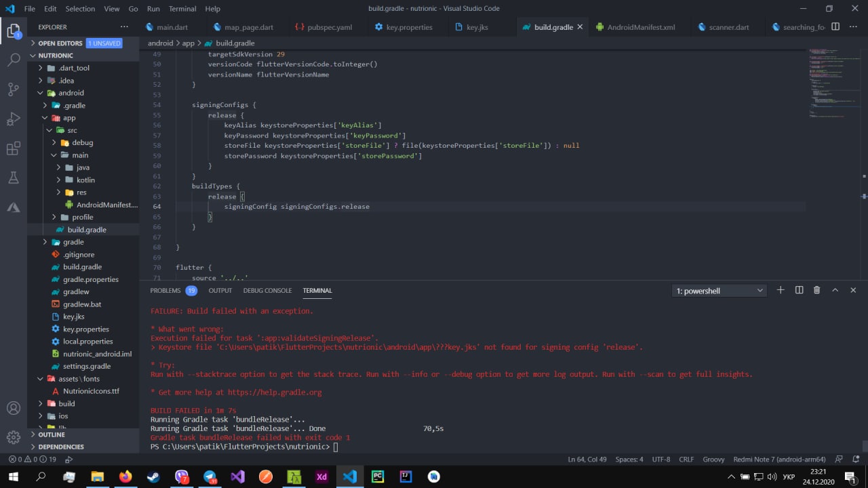Screen dimensions: 868x488
Task: Switch to DEBUG CONSOLE panel tab
Action: pyautogui.click(x=267, y=290)
